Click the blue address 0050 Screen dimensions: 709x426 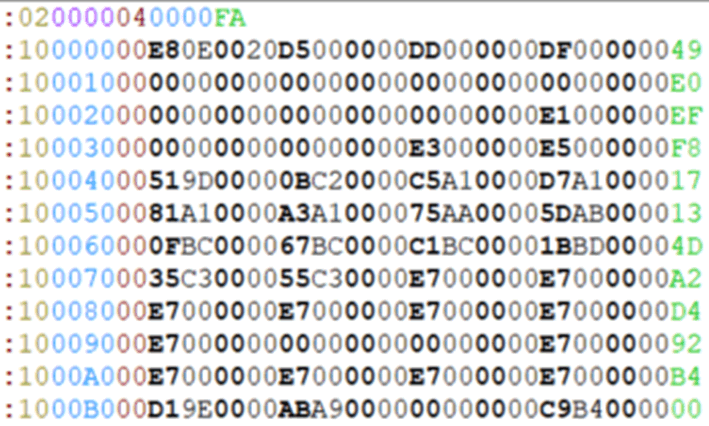pos(83,214)
